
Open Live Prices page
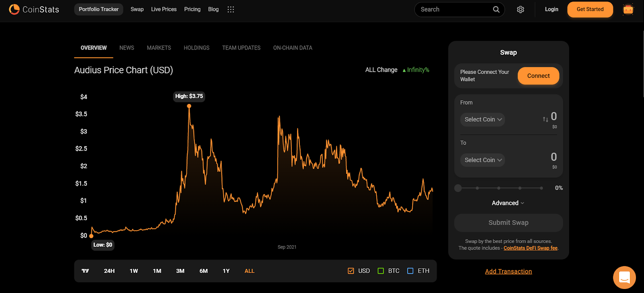(x=164, y=9)
